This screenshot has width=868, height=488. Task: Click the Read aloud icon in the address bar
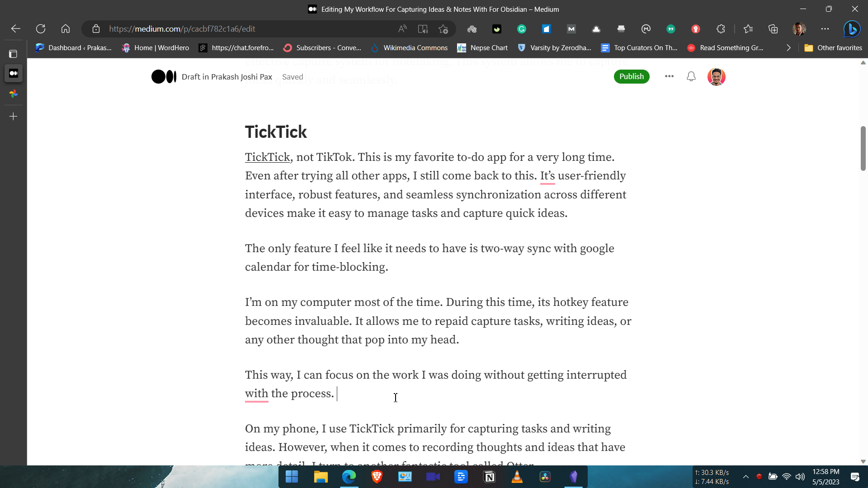(x=402, y=29)
